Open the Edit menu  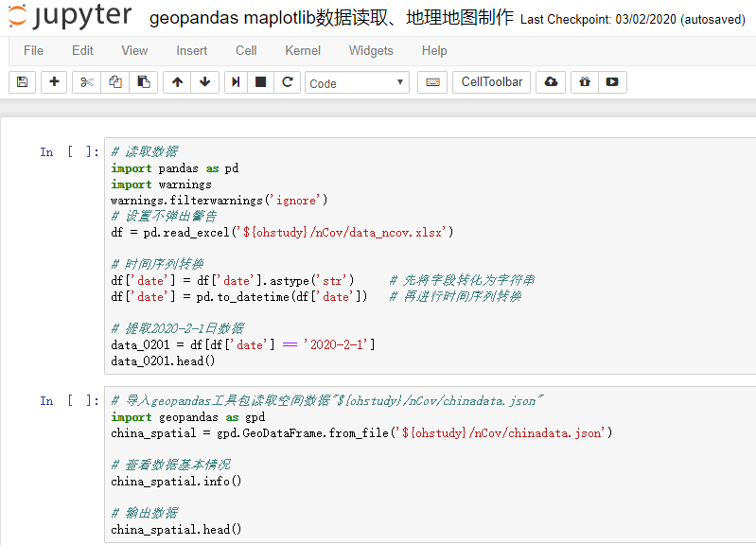point(82,51)
